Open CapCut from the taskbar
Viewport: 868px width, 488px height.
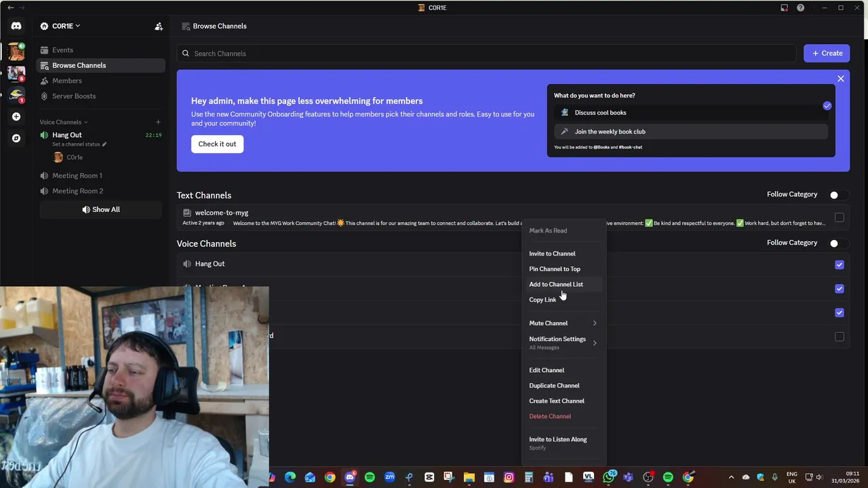429,478
